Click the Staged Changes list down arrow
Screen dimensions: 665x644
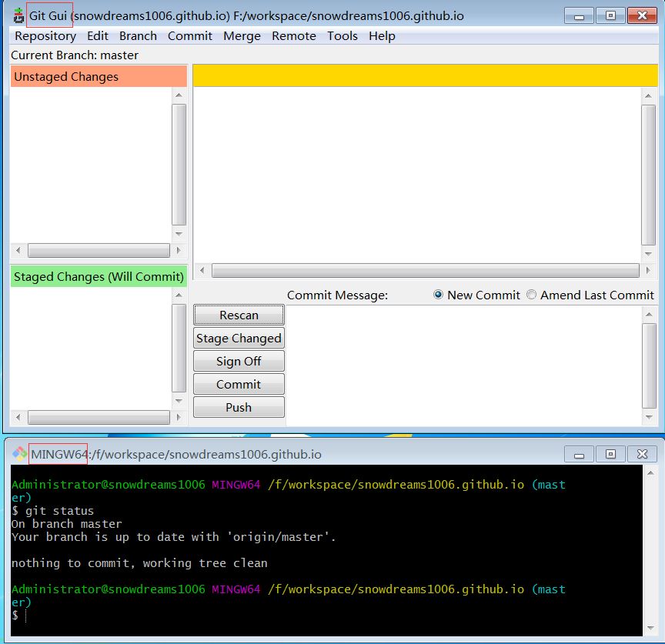179,401
